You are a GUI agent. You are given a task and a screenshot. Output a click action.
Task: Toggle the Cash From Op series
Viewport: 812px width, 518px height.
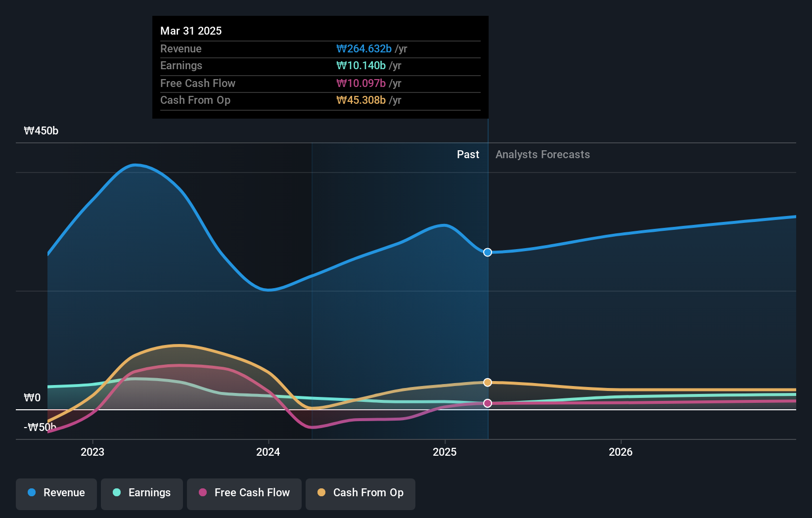pos(360,493)
